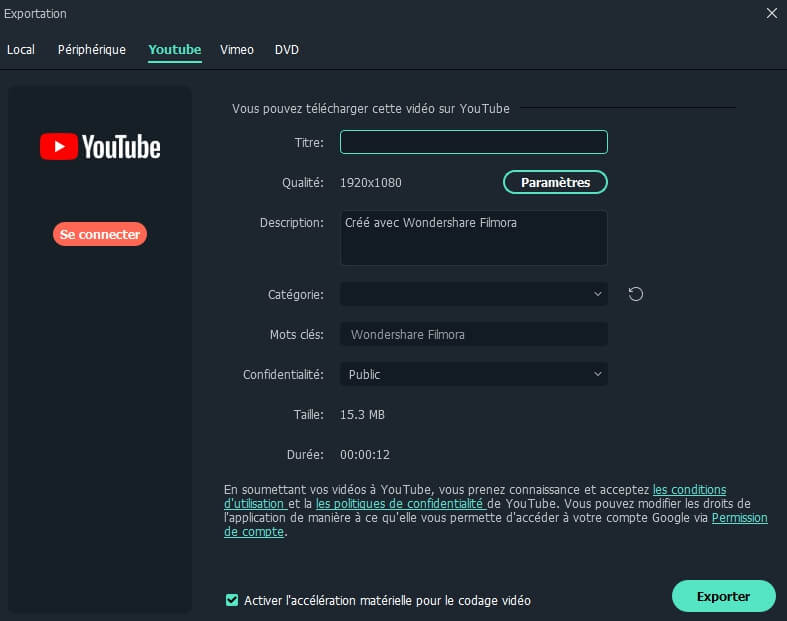Click into the Description text box

click(474, 238)
